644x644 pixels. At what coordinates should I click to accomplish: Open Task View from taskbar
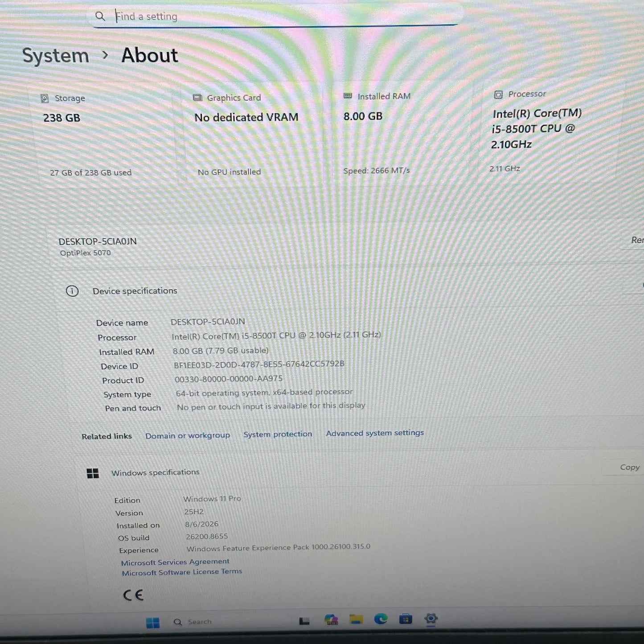[x=304, y=621]
